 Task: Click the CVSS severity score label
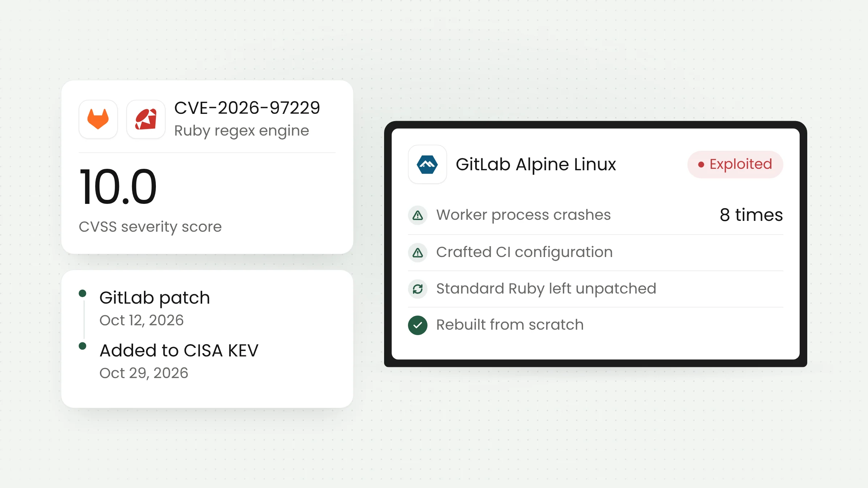coord(150,227)
